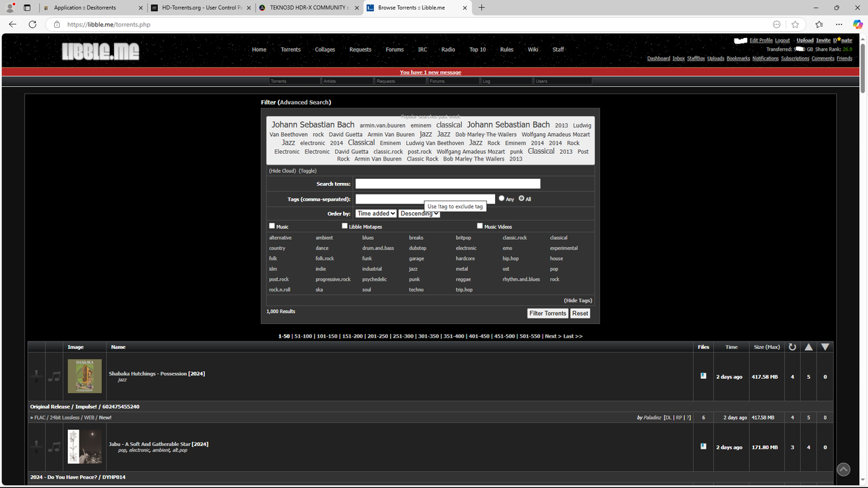Close the HD-Torrents.org tab
868x488 pixels.
click(x=248, y=8)
